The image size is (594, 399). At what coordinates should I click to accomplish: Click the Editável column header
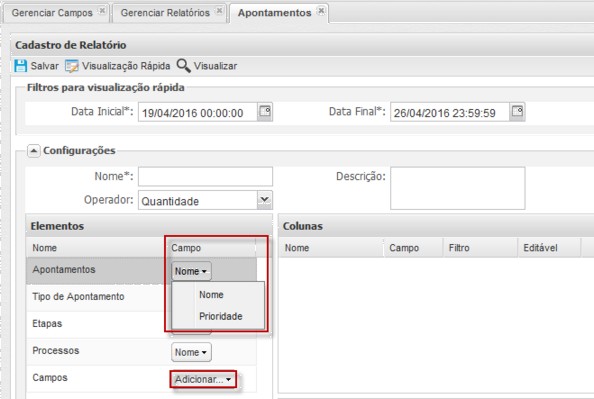click(549, 248)
